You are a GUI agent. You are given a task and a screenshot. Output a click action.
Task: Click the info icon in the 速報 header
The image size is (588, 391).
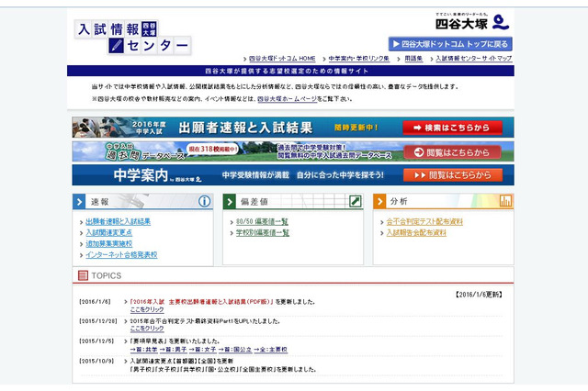click(204, 202)
